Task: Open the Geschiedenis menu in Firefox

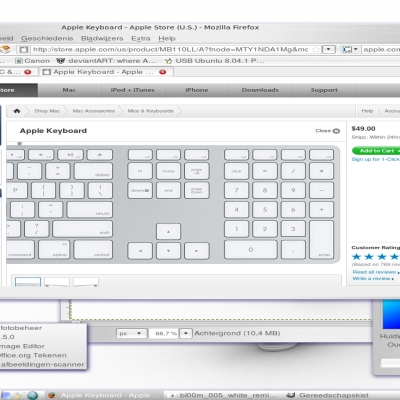Action: click(x=47, y=38)
